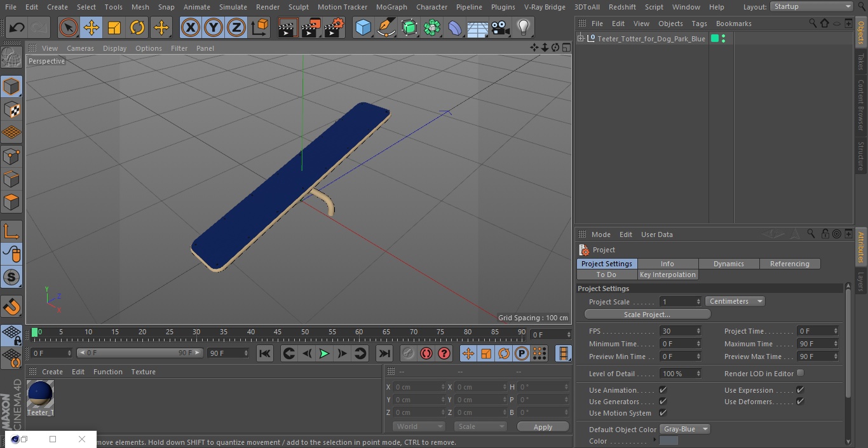The image size is (868, 448).
Task: Open viewport Cameras menu
Action: pyautogui.click(x=80, y=48)
